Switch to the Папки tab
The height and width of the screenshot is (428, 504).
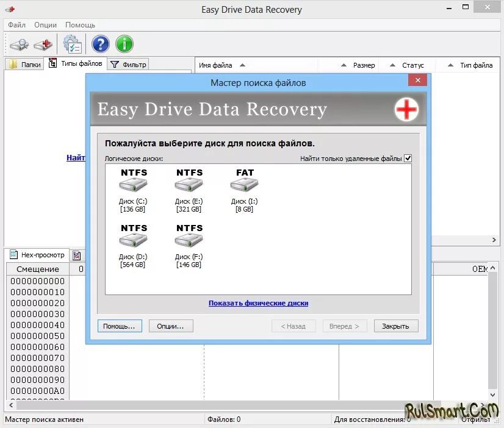point(25,64)
